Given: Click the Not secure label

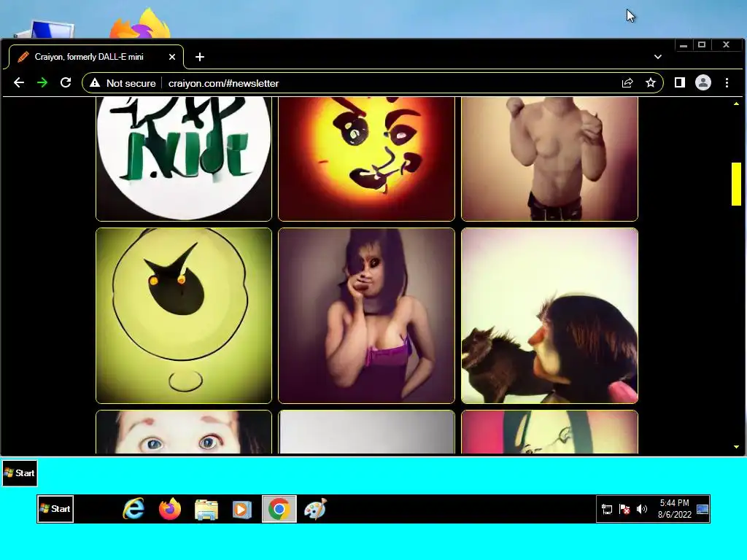Looking at the screenshot, I should (x=131, y=83).
